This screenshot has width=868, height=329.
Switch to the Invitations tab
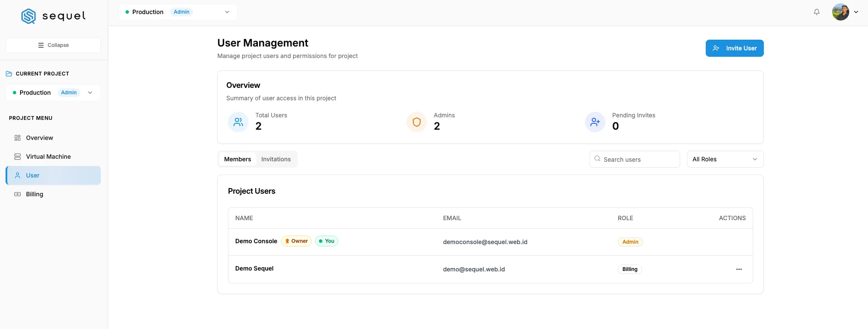tap(276, 159)
